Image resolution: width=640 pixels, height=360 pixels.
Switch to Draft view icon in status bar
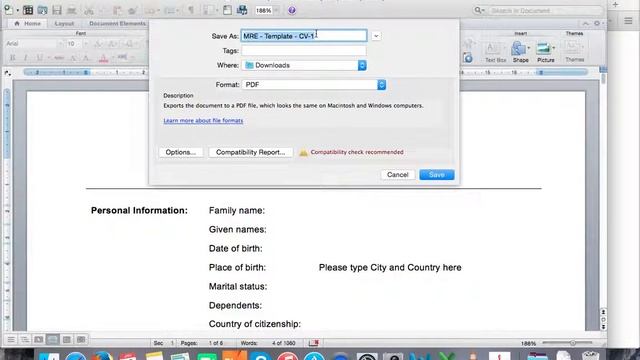(11, 339)
